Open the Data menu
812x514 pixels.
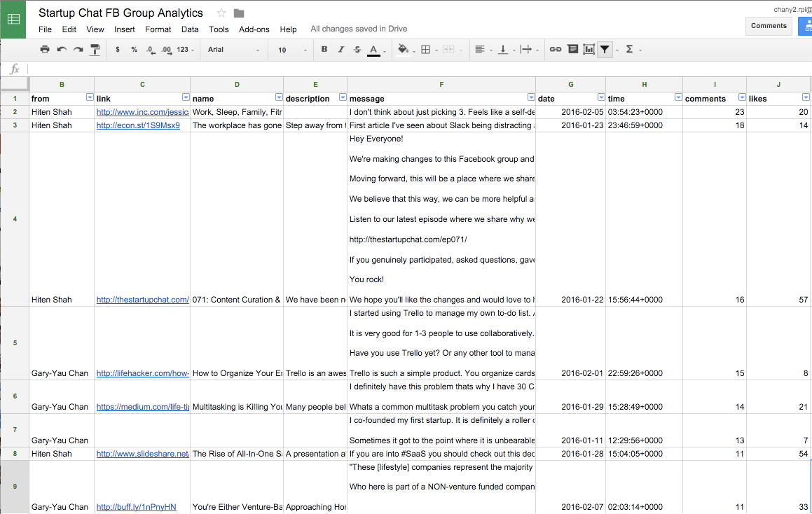(190, 29)
